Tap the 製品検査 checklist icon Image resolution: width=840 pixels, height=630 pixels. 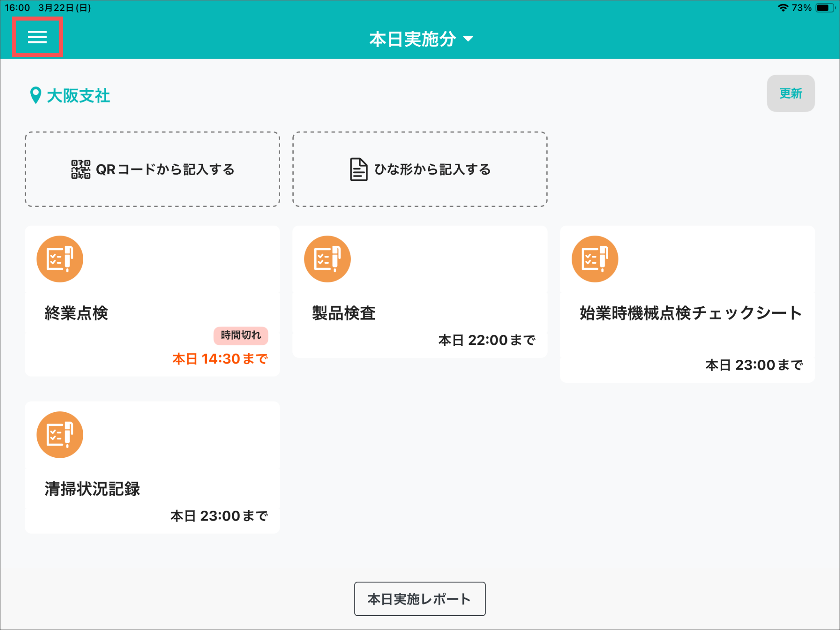[327, 259]
